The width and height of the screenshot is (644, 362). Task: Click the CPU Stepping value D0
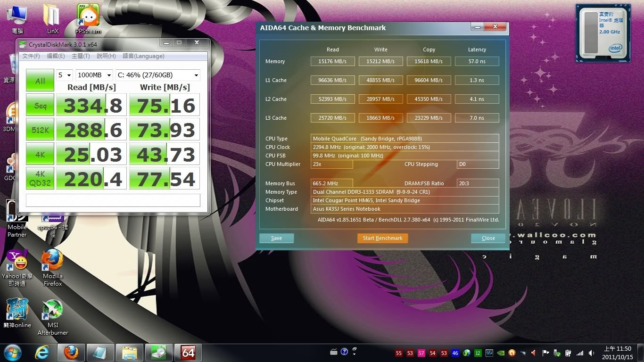pyautogui.click(x=478, y=164)
